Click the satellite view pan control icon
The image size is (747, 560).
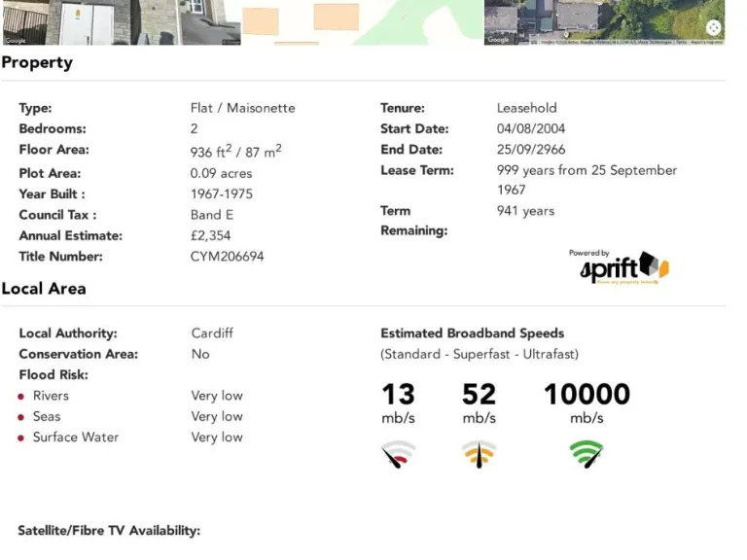pyautogui.click(x=714, y=28)
